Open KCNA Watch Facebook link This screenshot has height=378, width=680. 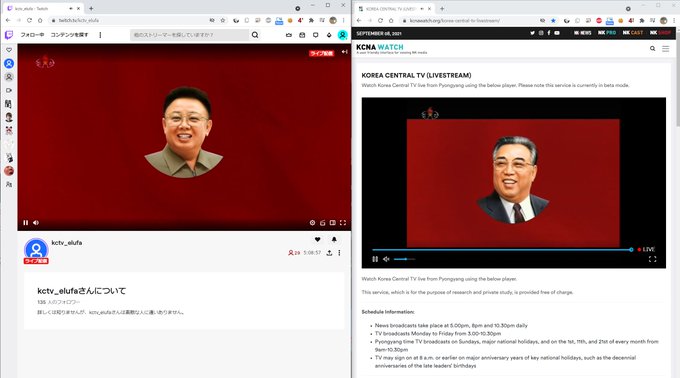549,33
